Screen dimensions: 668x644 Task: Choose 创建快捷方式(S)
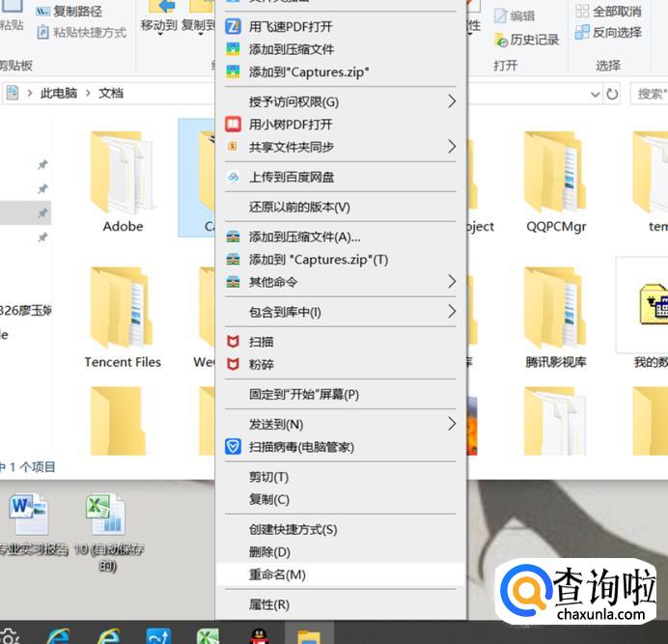(x=341, y=529)
